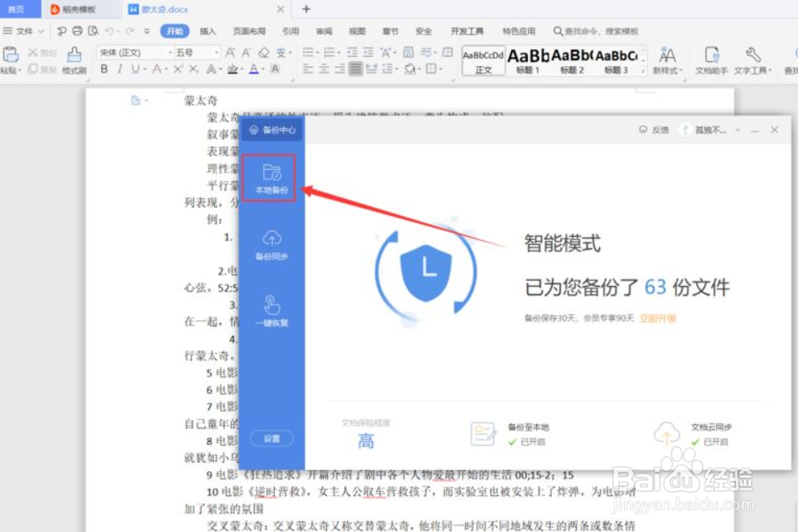Toggle justified alignment button
The width and height of the screenshot is (798, 532).
point(356,69)
